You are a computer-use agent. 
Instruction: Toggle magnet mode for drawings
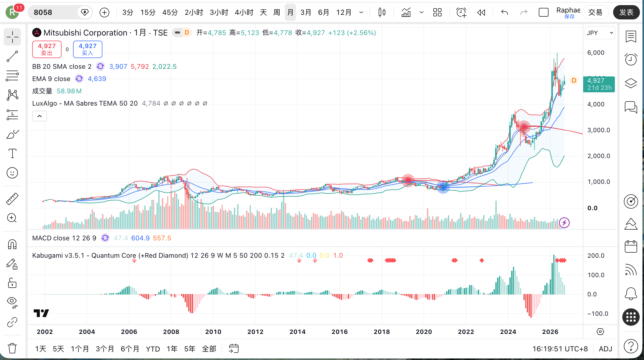point(12,244)
